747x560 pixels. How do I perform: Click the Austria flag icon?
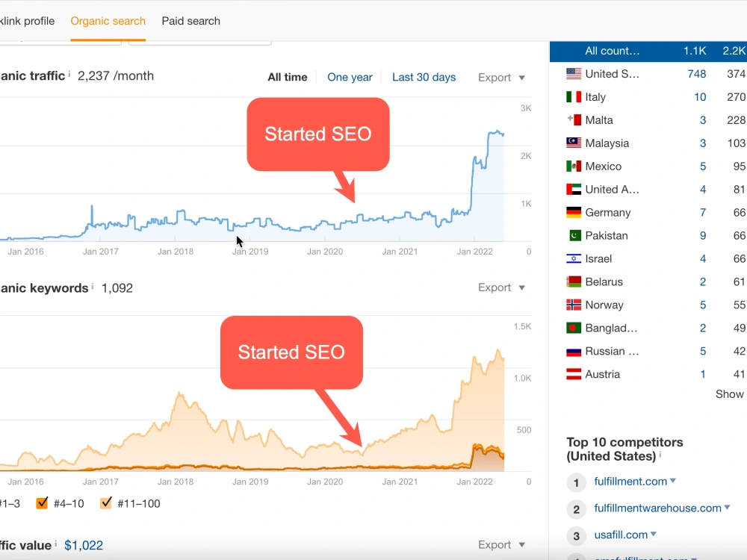point(574,374)
